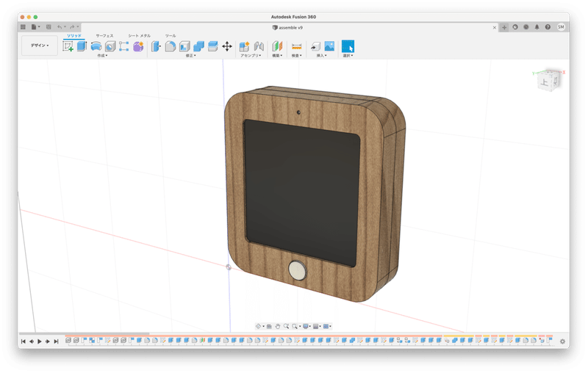This screenshot has height=373, width=588.
Task: Switch to the ツール (Tools) tab
Action: pos(171,35)
